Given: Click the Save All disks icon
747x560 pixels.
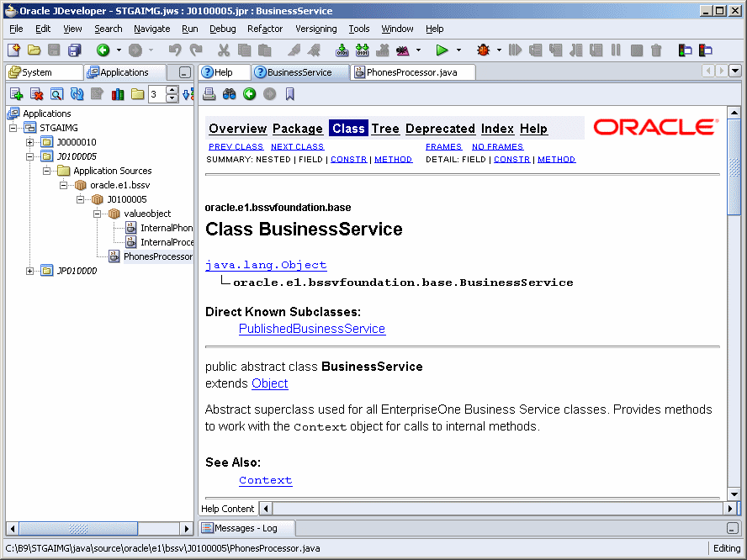Looking at the screenshot, I should [75, 50].
